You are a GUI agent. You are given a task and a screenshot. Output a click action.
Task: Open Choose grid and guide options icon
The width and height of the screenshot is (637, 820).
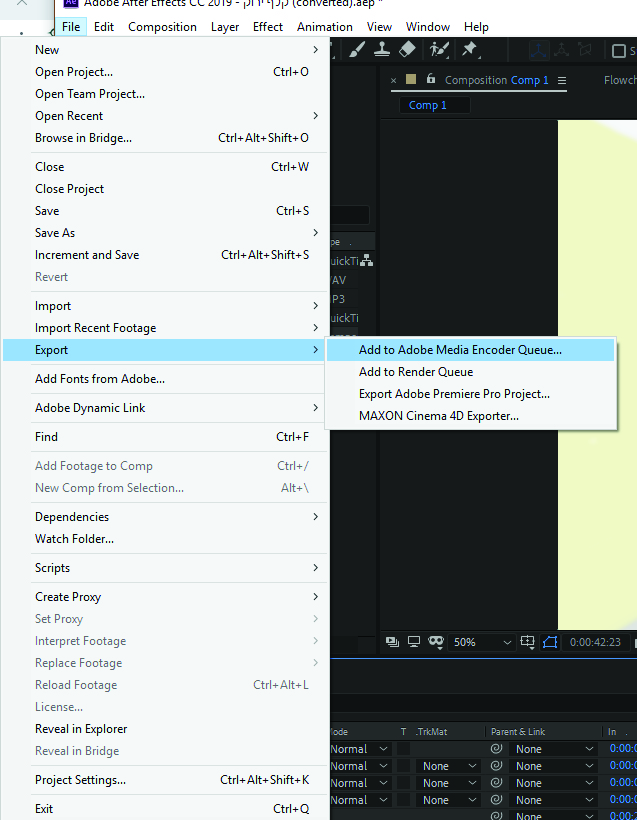[527, 642]
